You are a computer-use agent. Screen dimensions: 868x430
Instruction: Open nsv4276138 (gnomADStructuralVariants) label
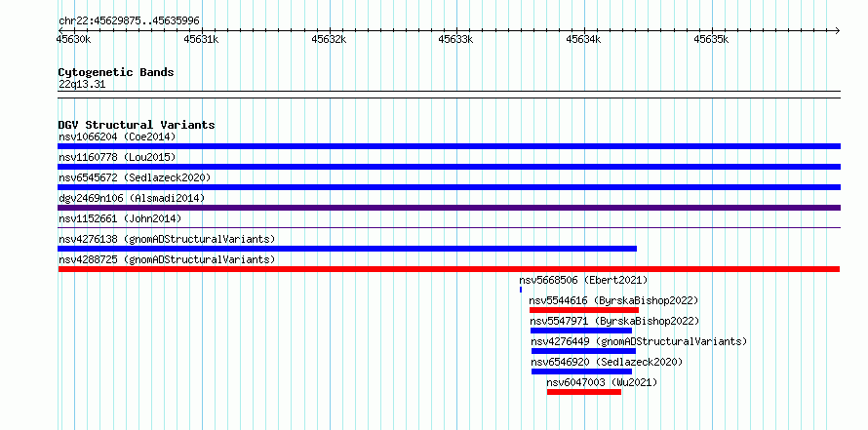point(167,239)
